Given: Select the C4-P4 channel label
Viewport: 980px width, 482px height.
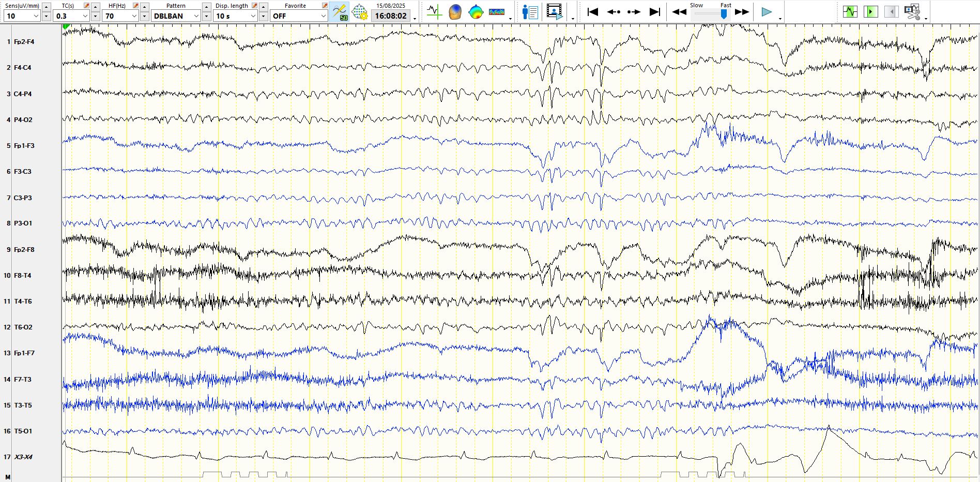Looking at the screenshot, I should [x=23, y=94].
